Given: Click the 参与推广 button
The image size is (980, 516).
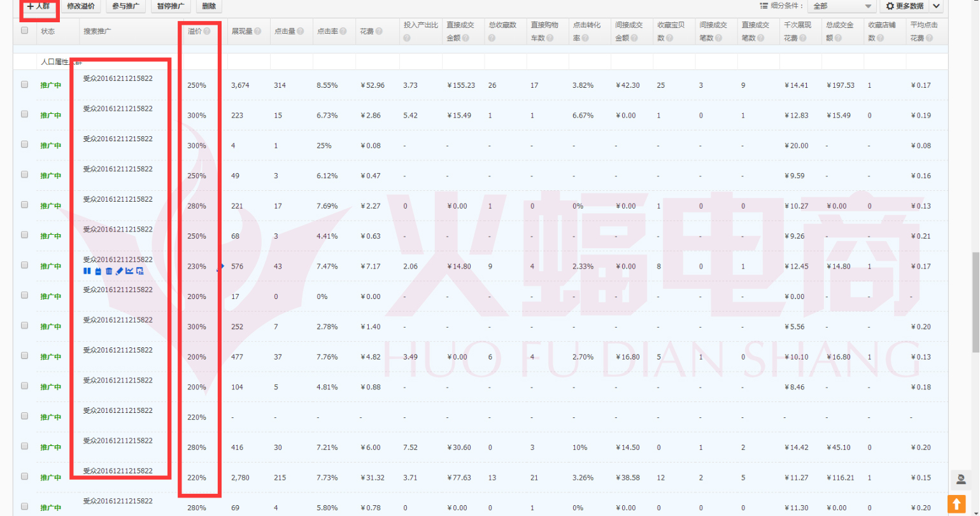Looking at the screenshot, I should click(x=125, y=6).
